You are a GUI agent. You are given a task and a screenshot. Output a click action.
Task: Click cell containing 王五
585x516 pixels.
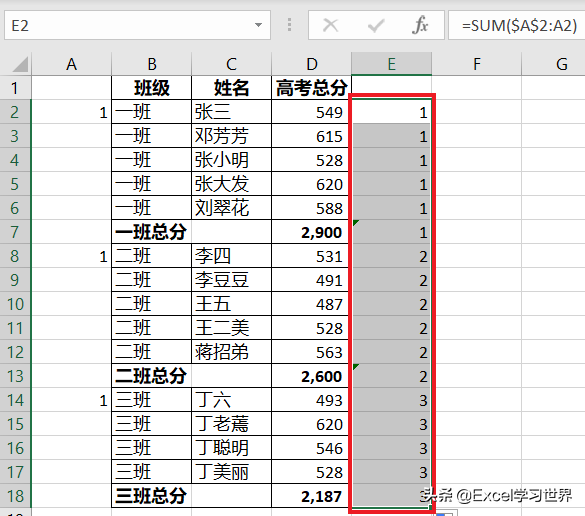pos(231,304)
